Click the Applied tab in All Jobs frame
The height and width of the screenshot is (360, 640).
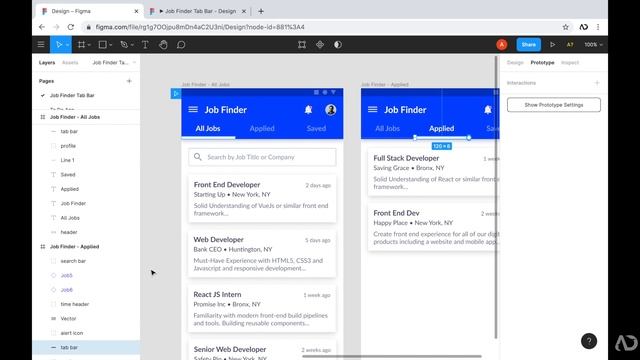coord(262,128)
